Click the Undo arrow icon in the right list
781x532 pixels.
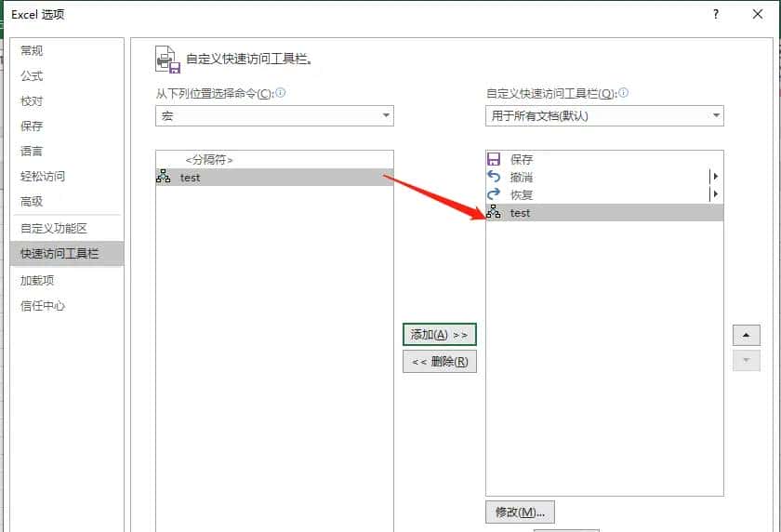(494, 177)
